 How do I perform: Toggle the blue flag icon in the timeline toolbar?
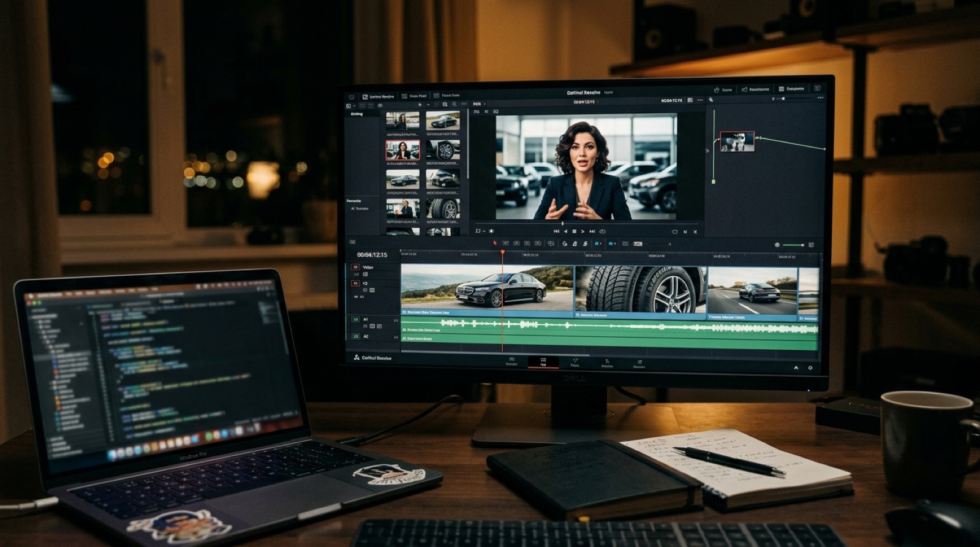click(598, 244)
